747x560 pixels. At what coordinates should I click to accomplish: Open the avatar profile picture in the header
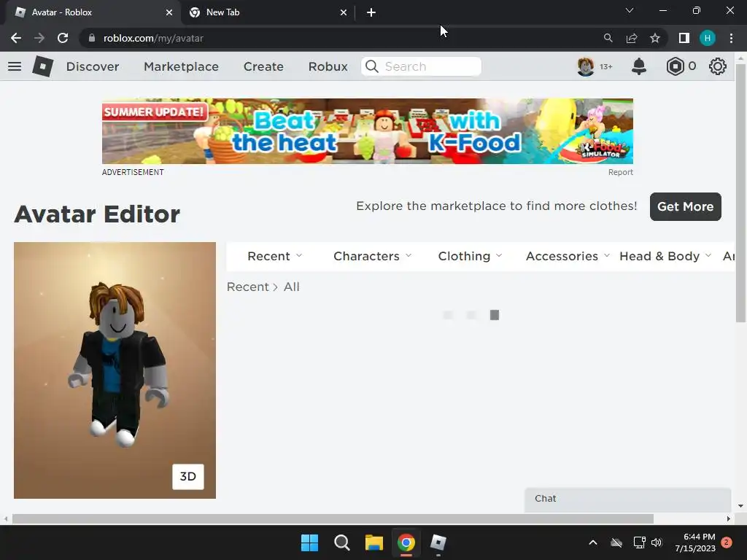tap(586, 66)
